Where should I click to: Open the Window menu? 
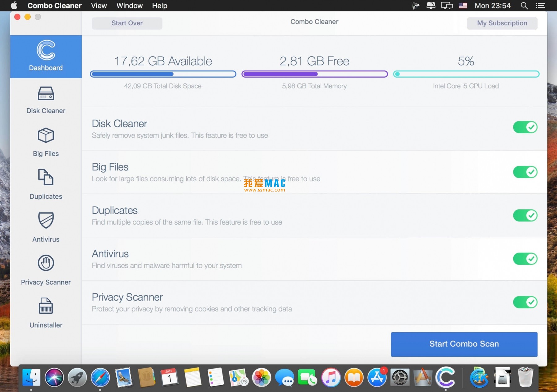pos(129,6)
